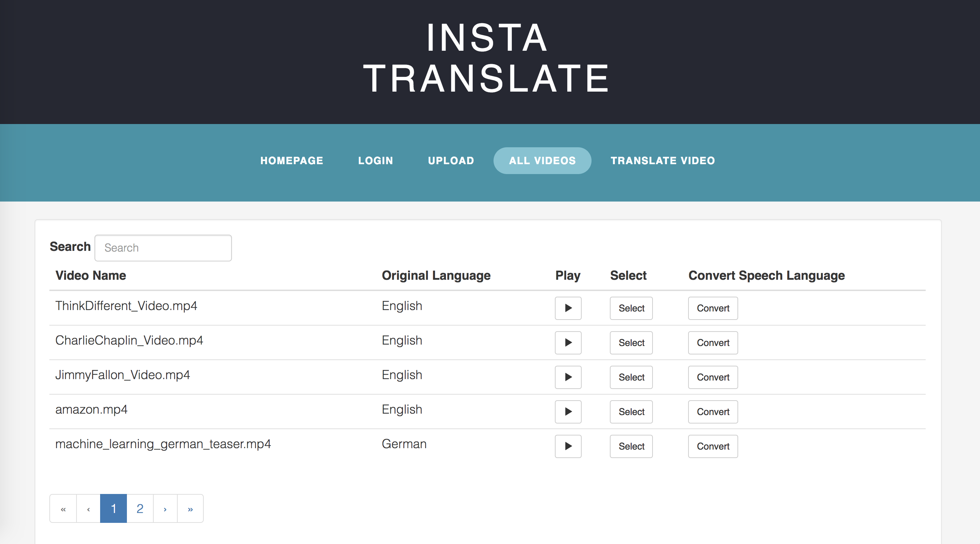Go to first page with double-left arrow

(63, 509)
